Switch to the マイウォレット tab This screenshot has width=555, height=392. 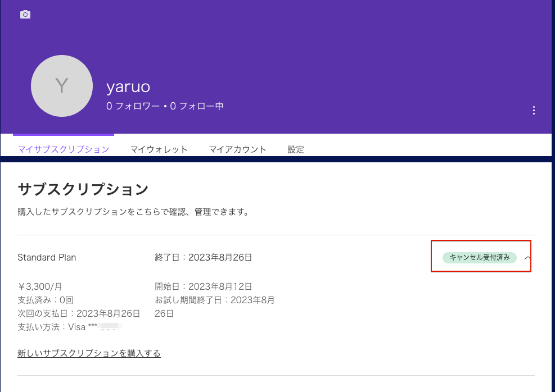click(x=159, y=149)
